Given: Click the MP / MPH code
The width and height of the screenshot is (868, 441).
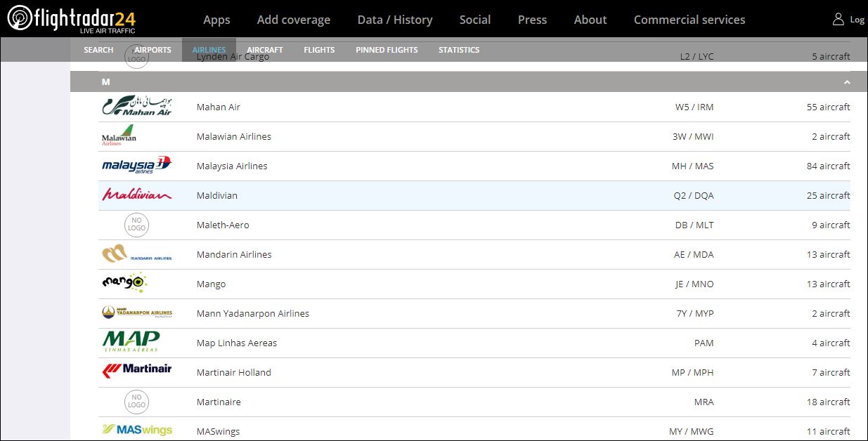Looking at the screenshot, I should 692,372.
